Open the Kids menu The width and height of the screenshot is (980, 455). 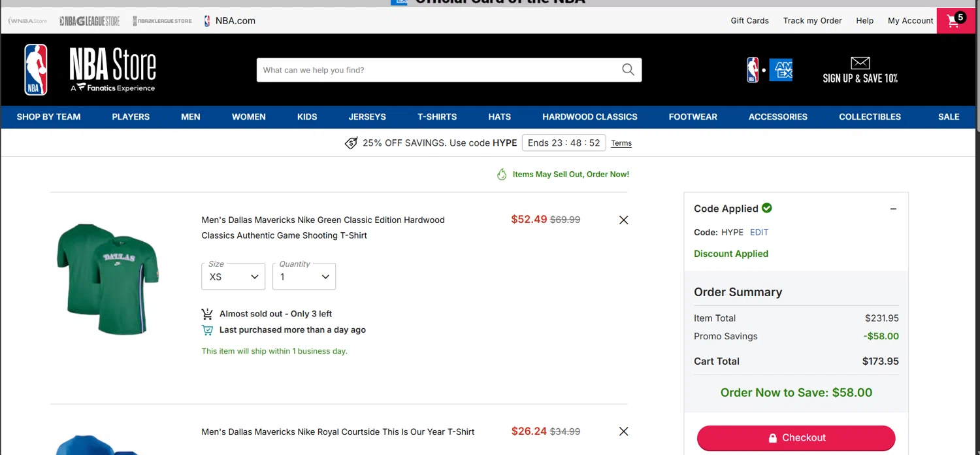[307, 117]
